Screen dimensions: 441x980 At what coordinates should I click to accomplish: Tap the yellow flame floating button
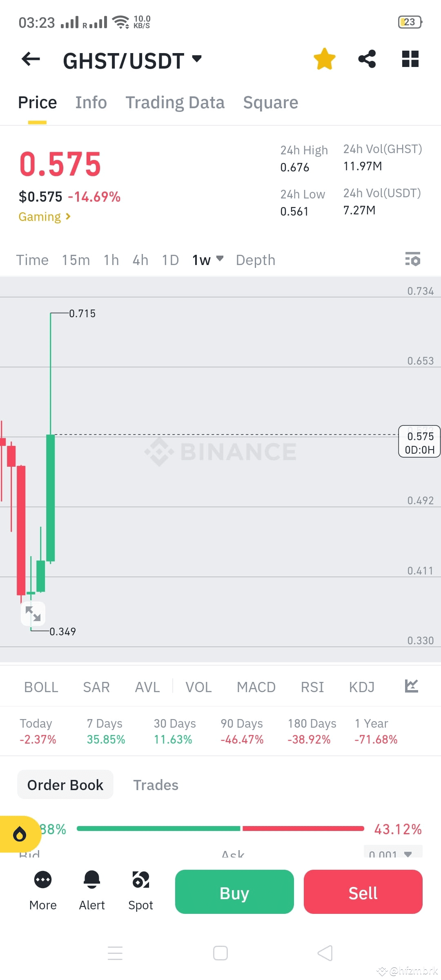tap(20, 834)
